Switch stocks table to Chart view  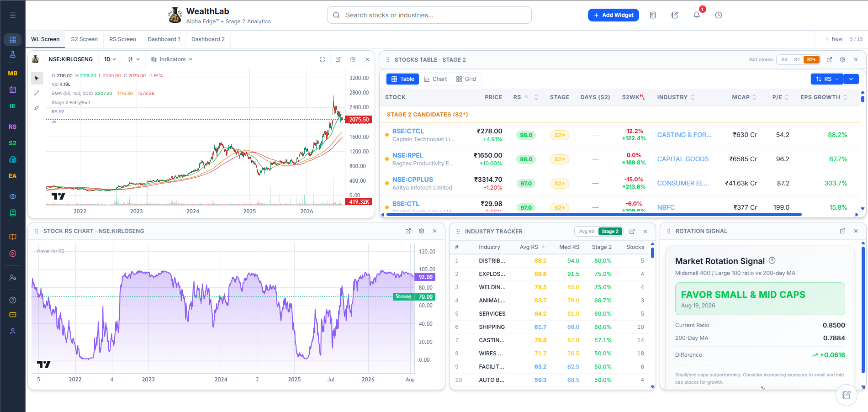[435, 79]
